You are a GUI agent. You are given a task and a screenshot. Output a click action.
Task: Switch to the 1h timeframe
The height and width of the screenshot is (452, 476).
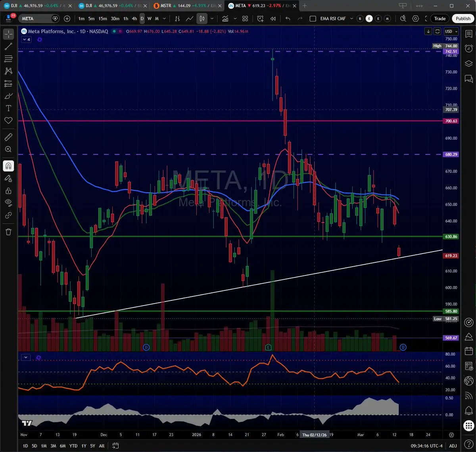coord(126,19)
